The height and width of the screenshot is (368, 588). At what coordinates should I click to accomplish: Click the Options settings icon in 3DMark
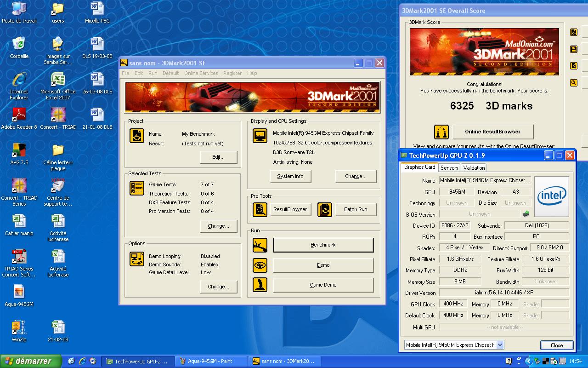(137, 259)
